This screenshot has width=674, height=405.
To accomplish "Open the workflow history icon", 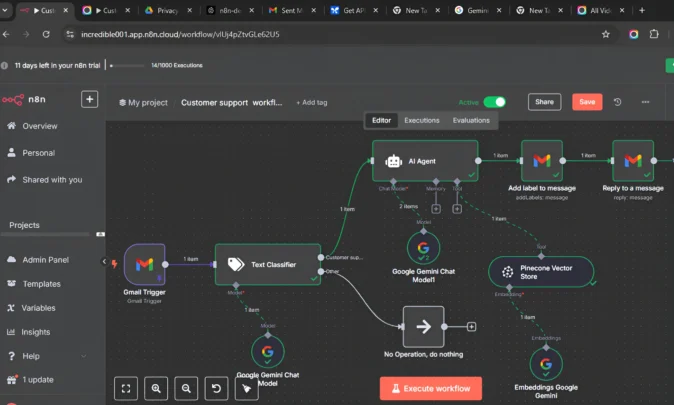I will [618, 102].
